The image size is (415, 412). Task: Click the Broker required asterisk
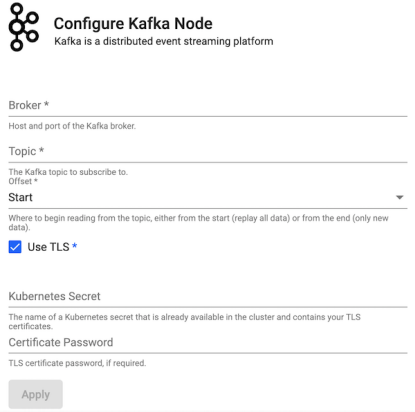[47, 104]
